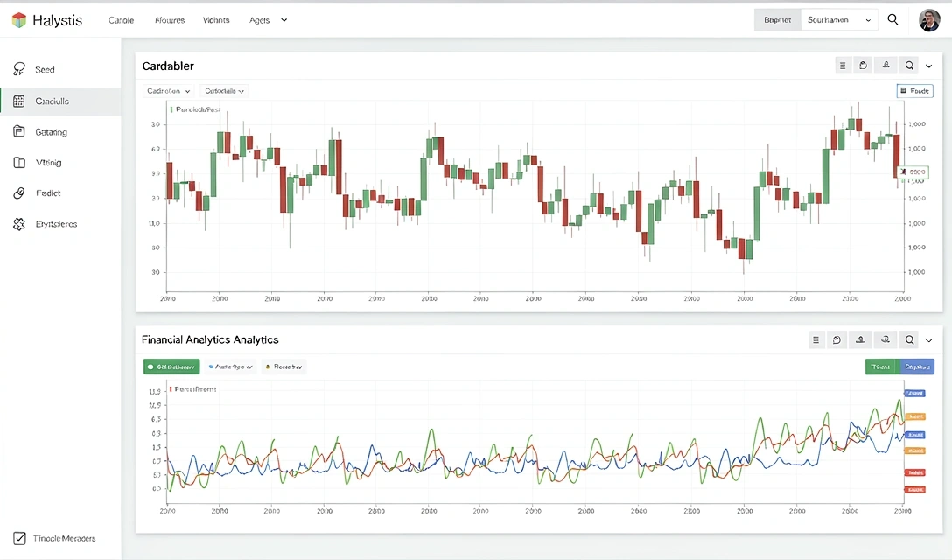Image resolution: width=952 pixels, height=560 pixels.
Task: Toggle the Tinocle Meraders checkbox
Action: [19, 538]
